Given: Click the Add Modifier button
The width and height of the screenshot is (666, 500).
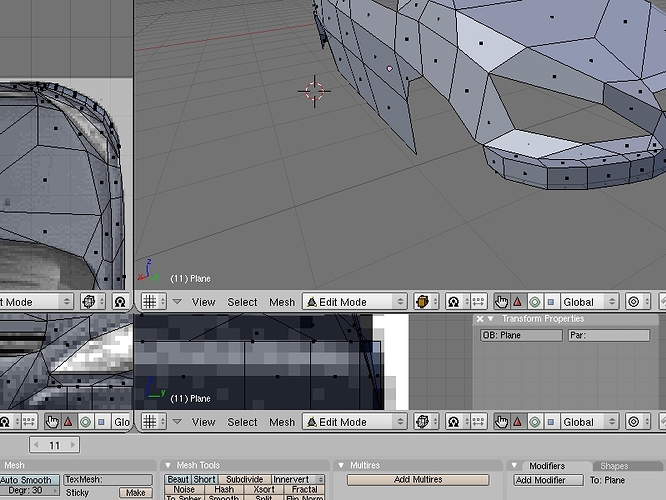Looking at the screenshot, I should [x=548, y=480].
